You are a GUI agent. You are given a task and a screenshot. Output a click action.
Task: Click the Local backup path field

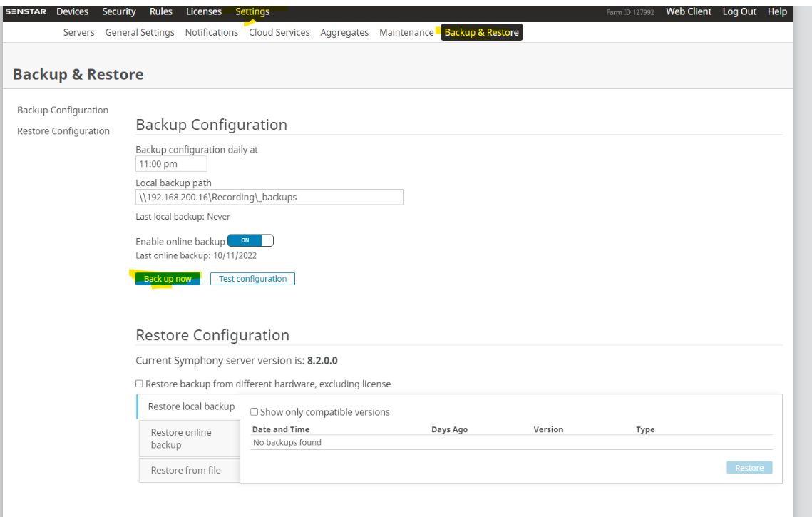click(x=269, y=197)
